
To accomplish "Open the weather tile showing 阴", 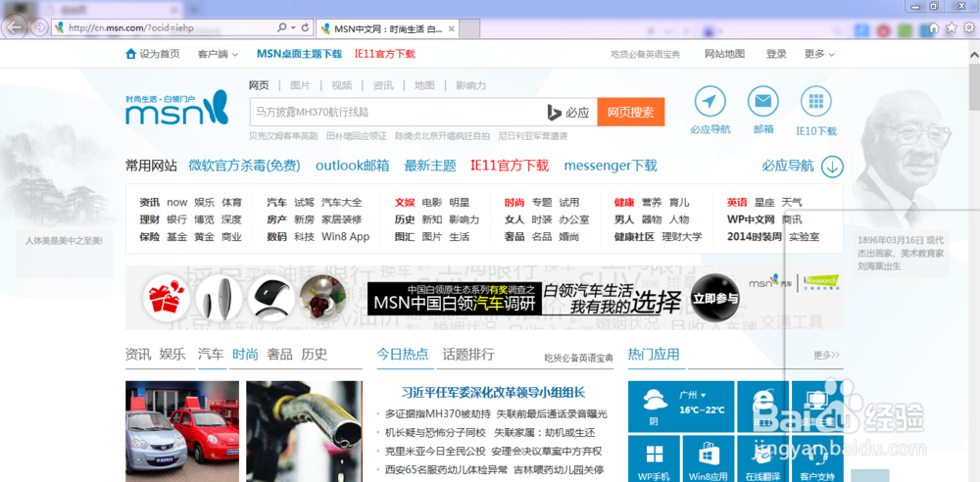I will (681, 407).
